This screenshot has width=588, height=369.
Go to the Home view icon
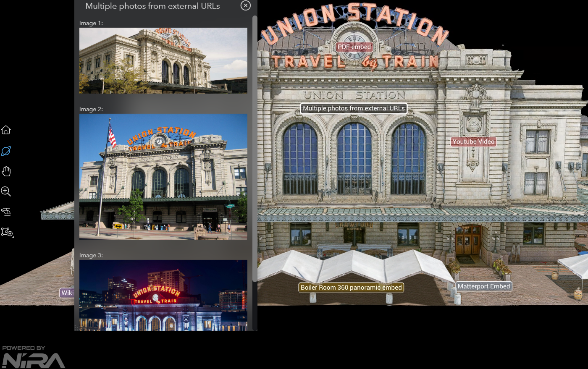6,130
